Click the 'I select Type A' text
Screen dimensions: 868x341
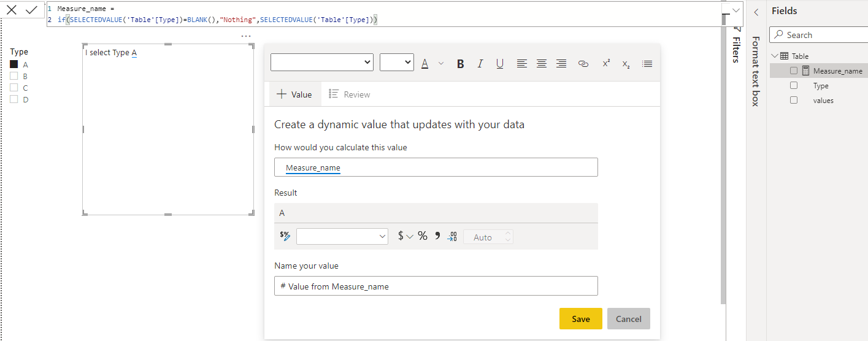[111, 53]
